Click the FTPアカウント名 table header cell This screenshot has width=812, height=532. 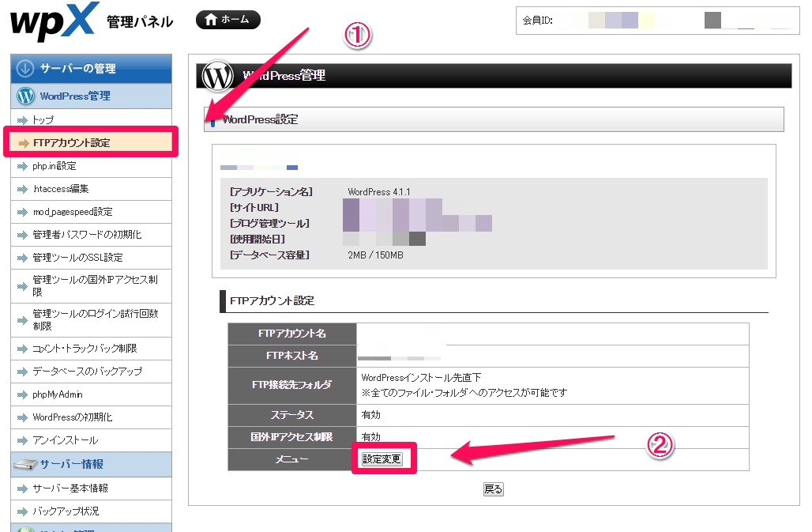292,334
